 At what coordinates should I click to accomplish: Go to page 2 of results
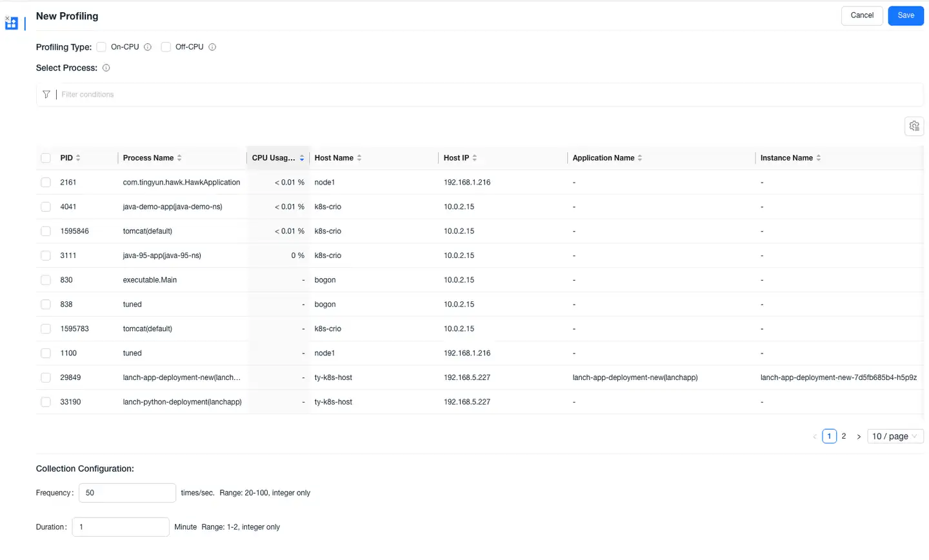(844, 437)
